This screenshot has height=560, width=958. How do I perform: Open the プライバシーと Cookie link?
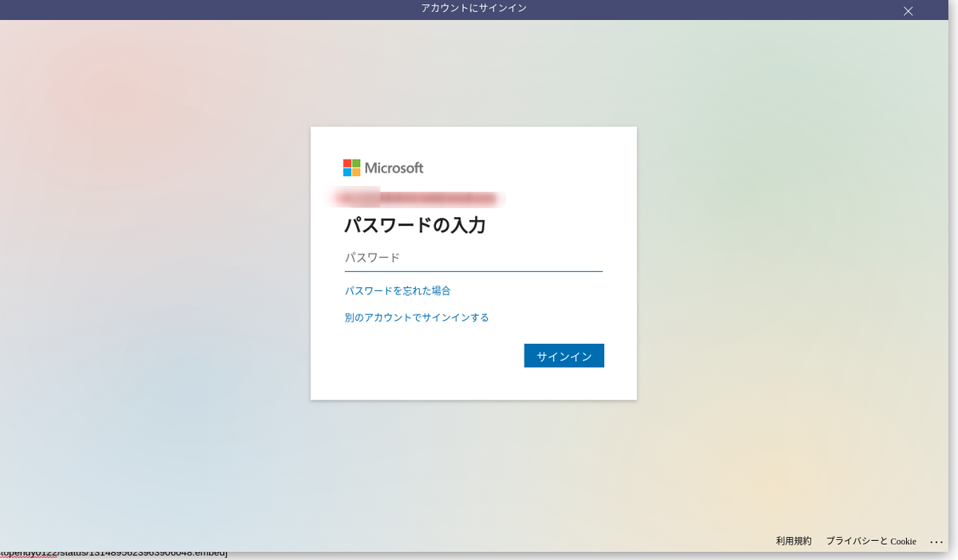click(871, 541)
